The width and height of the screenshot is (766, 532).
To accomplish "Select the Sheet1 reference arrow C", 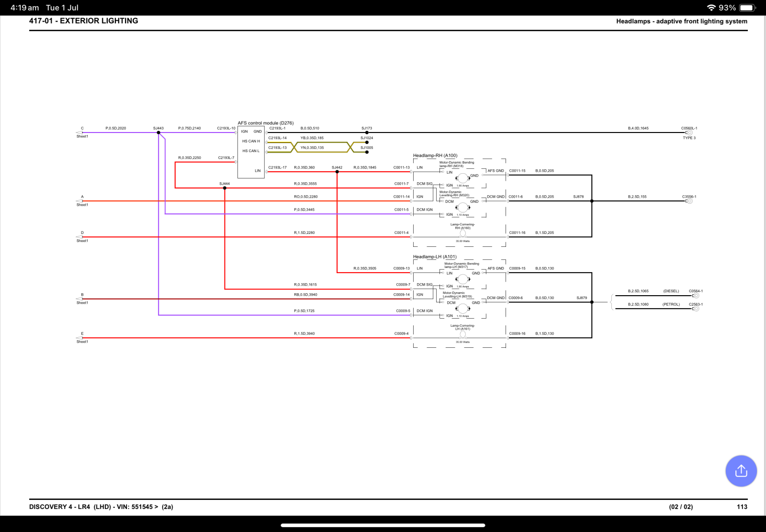I will point(79,133).
